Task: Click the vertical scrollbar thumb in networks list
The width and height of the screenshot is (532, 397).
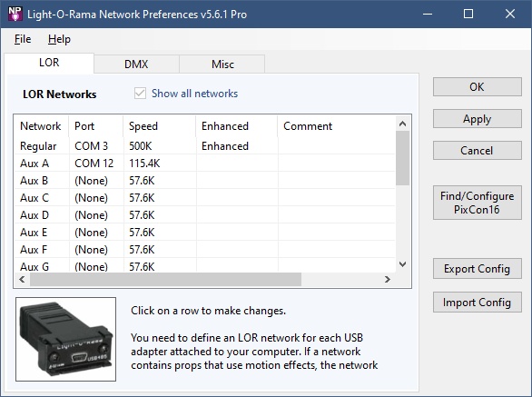Action: click(403, 158)
